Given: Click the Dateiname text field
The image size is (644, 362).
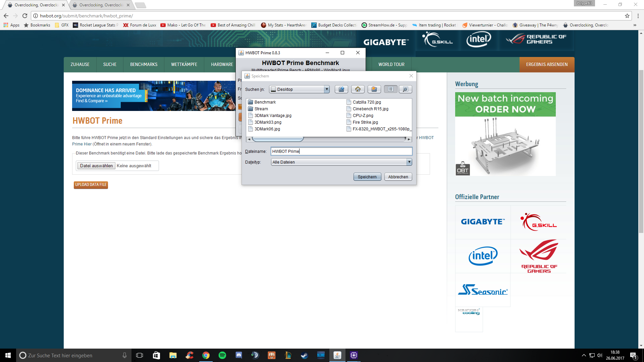Looking at the screenshot, I should 341,151.
